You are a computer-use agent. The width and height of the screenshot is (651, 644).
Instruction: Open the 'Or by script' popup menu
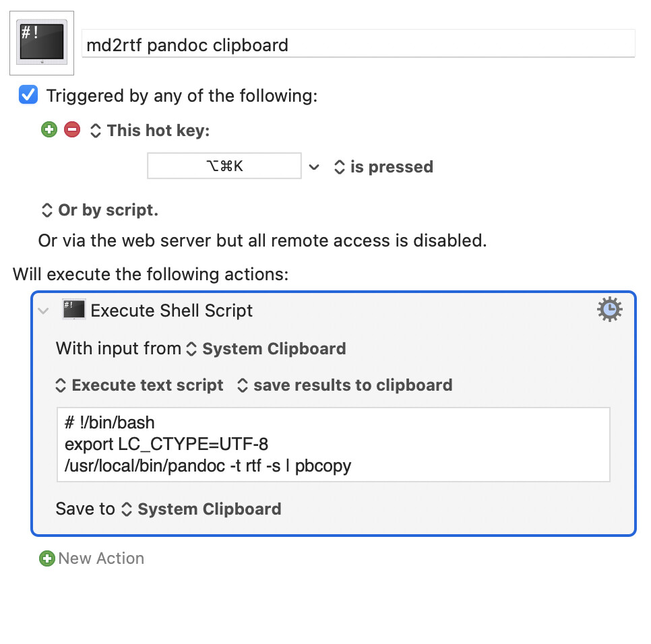click(x=100, y=210)
